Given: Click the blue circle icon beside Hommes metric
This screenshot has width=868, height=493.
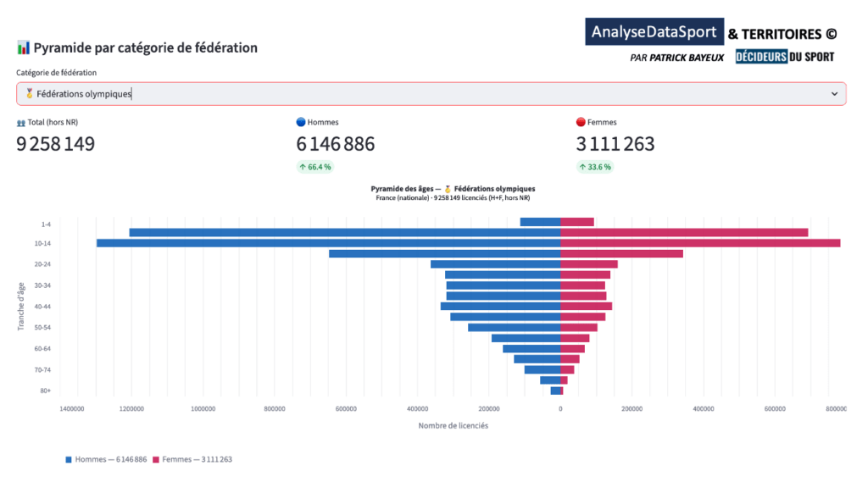Looking at the screenshot, I should [301, 123].
